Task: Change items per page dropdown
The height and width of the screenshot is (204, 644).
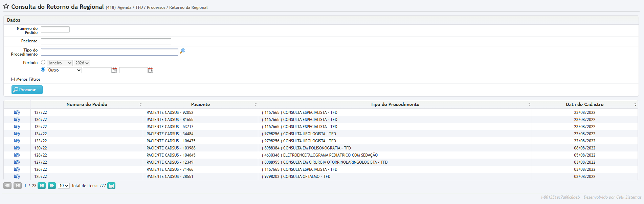Action: (x=64, y=186)
